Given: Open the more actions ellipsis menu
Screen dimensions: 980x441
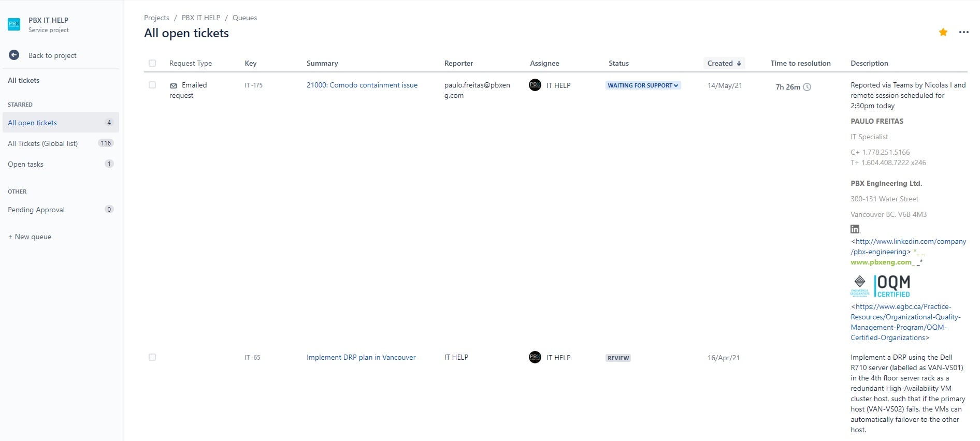Looking at the screenshot, I should [963, 32].
